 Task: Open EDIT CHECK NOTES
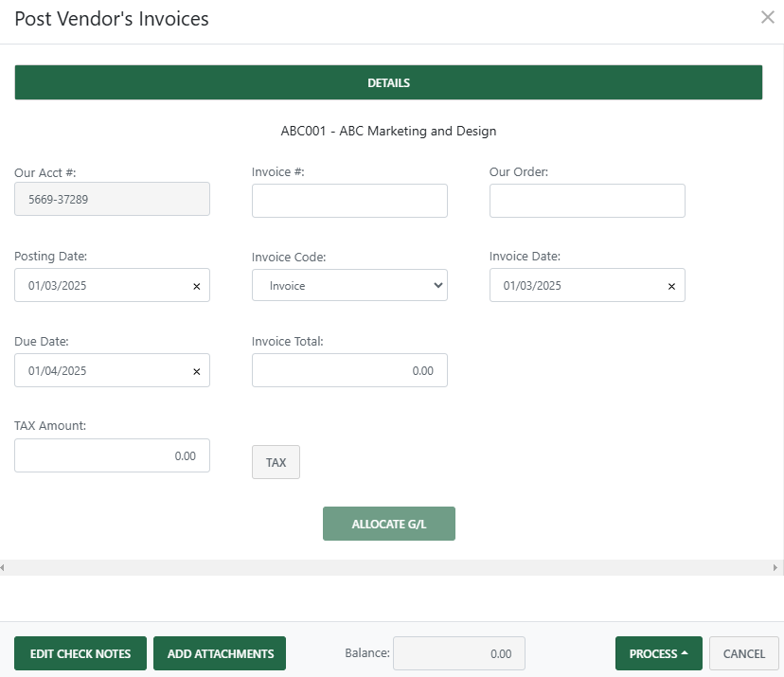[80, 652]
